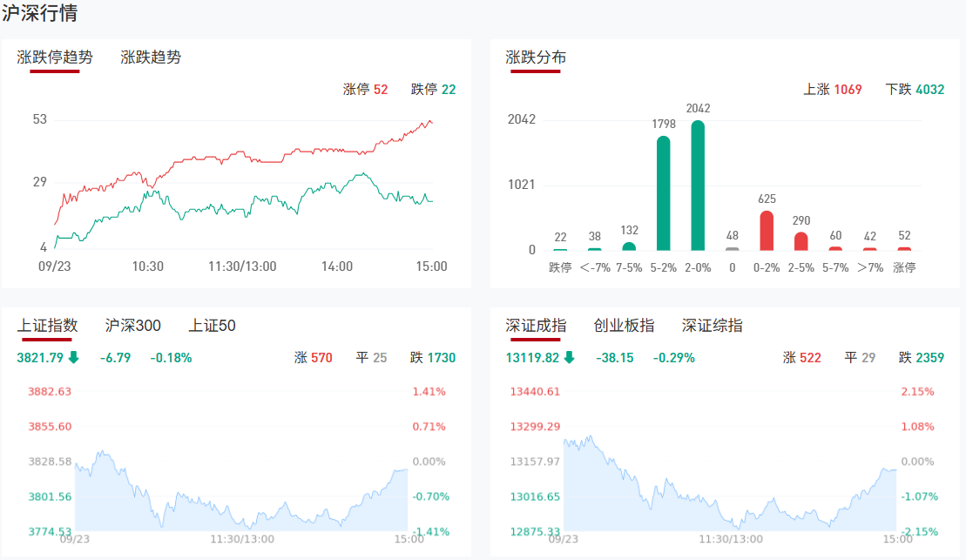
Task: Switch to the 沪深300 tab
Action: point(132,326)
